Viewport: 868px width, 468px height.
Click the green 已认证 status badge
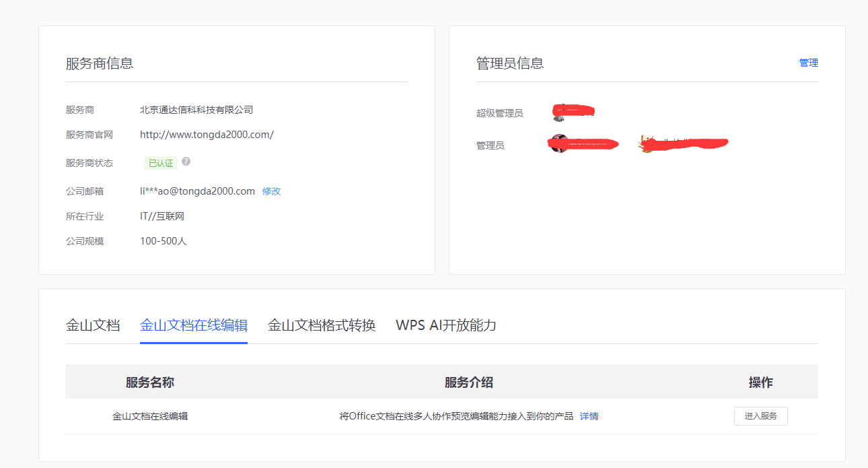(161, 163)
